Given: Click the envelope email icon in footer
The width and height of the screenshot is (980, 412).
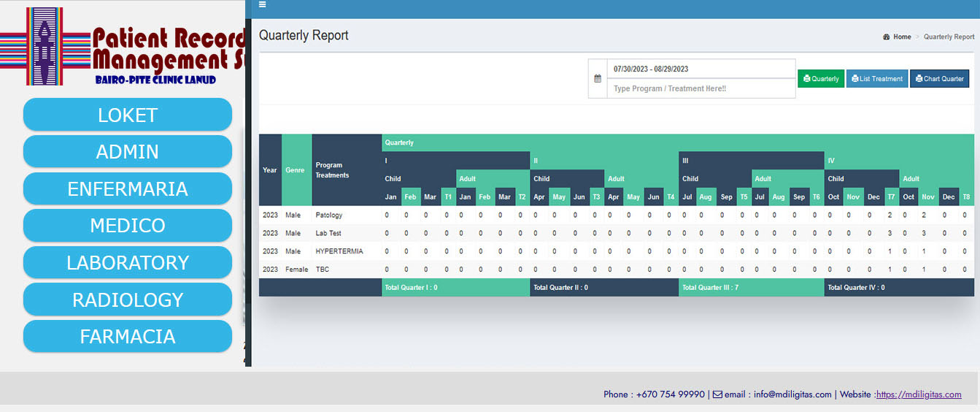Looking at the screenshot, I should [717, 394].
